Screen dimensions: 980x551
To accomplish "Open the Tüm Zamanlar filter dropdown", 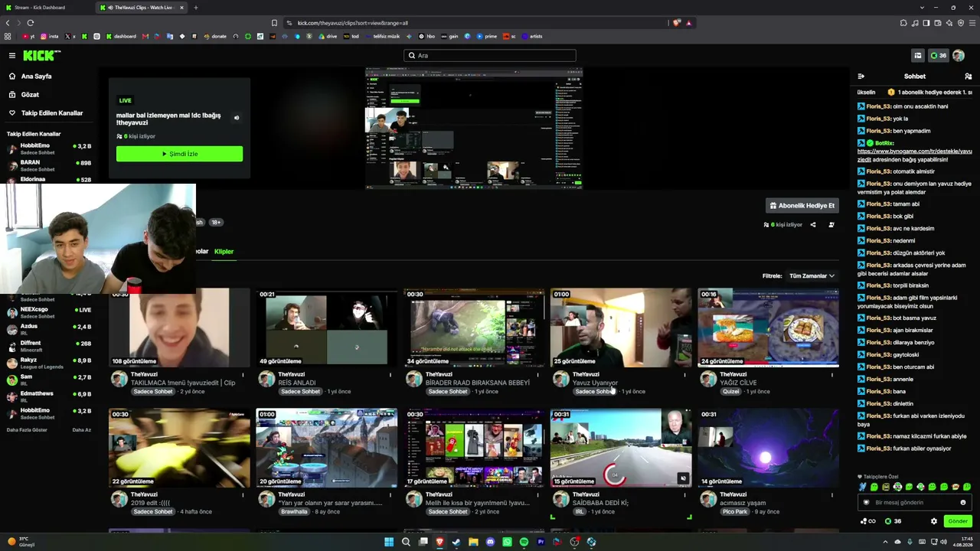I will 812,276.
